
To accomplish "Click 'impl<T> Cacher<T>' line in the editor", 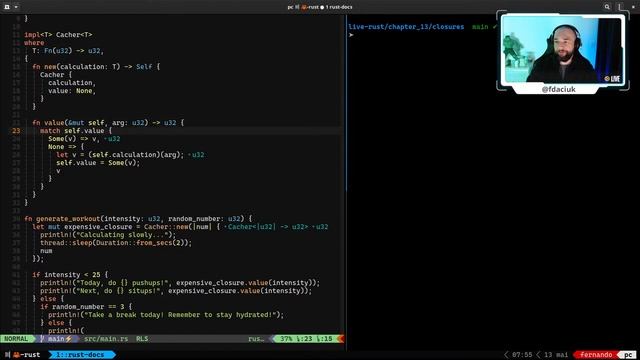I will pos(58,35).
